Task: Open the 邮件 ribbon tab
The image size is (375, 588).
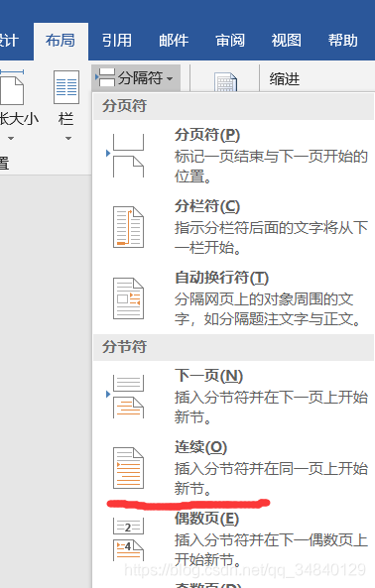Action: tap(174, 41)
